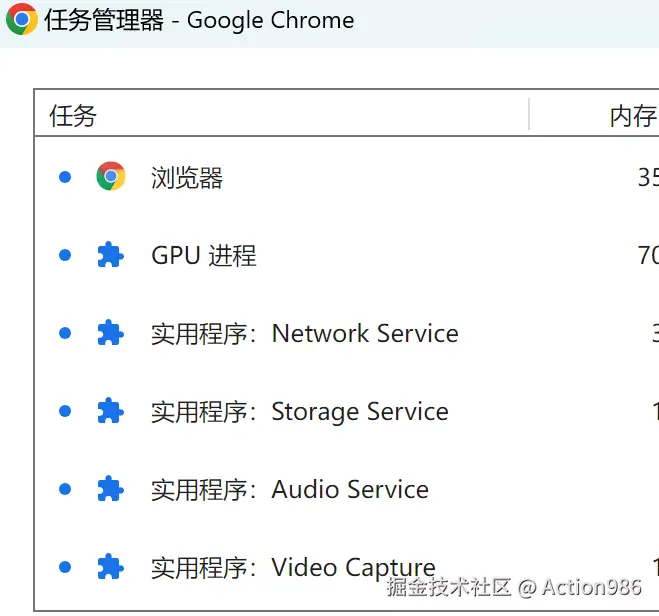This screenshot has height=616, width=659.
Task: Click the Storage Service puzzle-piece icon
Action: [110, 411]
